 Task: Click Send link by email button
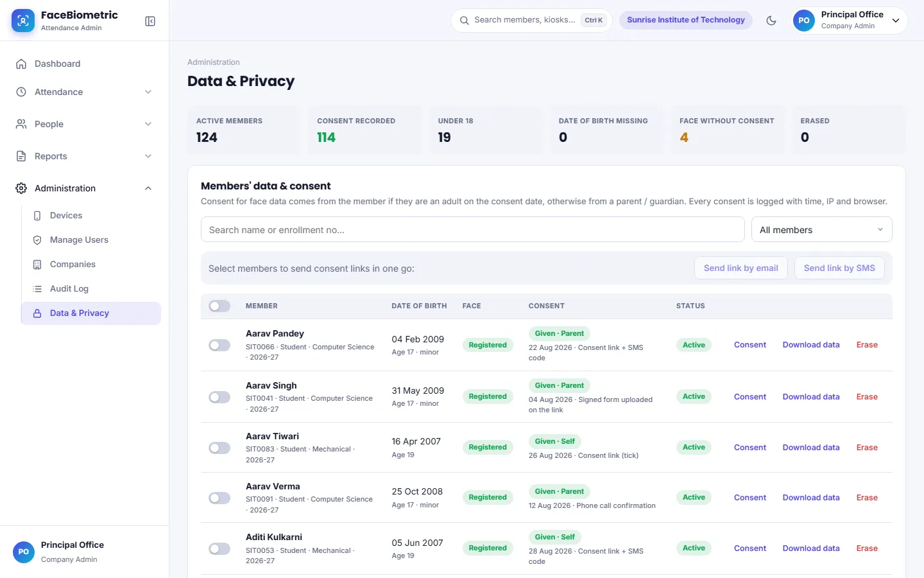click(x=741, y=268)
